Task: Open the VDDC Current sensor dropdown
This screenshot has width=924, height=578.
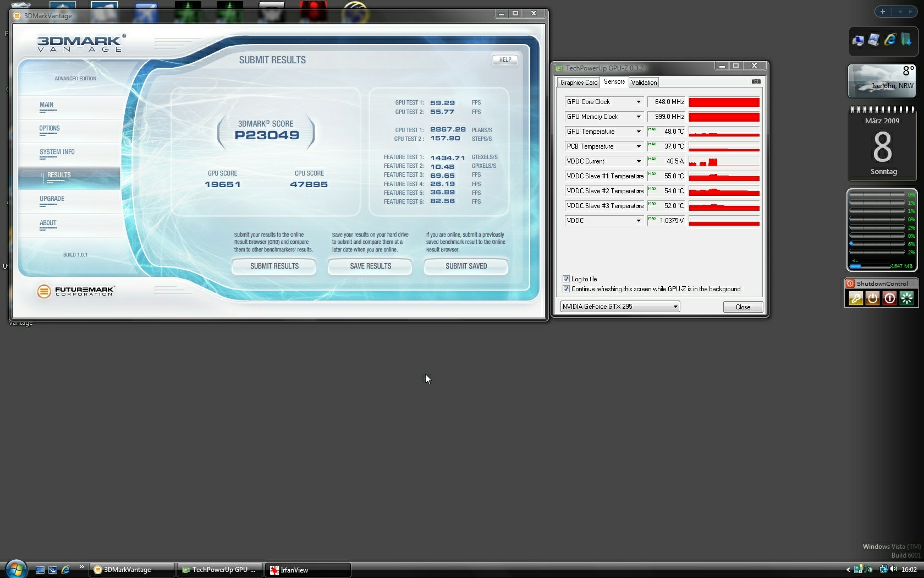Action: [x=639, y=161]
